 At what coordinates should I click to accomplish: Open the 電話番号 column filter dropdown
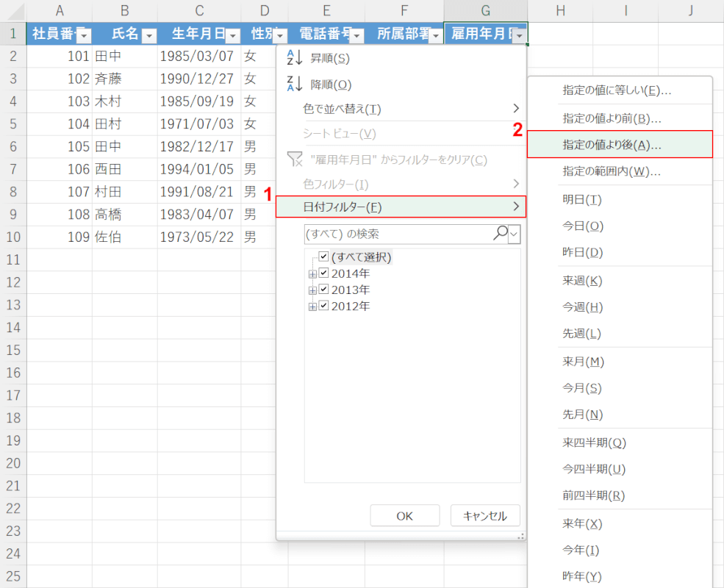click(x=357, y=35)
